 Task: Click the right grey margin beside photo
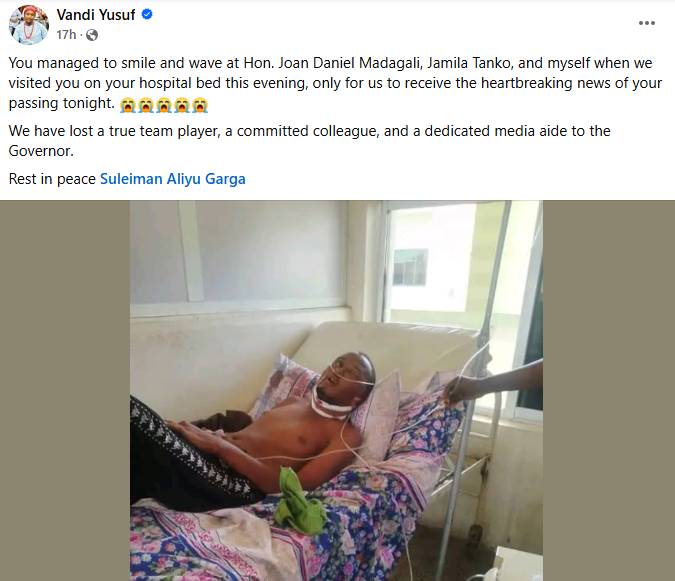[x=609, y=390]
